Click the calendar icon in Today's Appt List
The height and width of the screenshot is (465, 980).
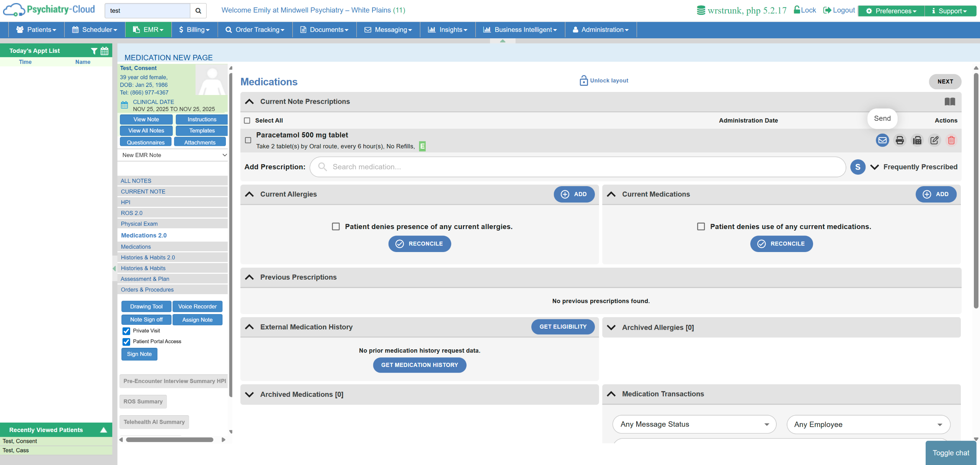[x=105, y=51]
